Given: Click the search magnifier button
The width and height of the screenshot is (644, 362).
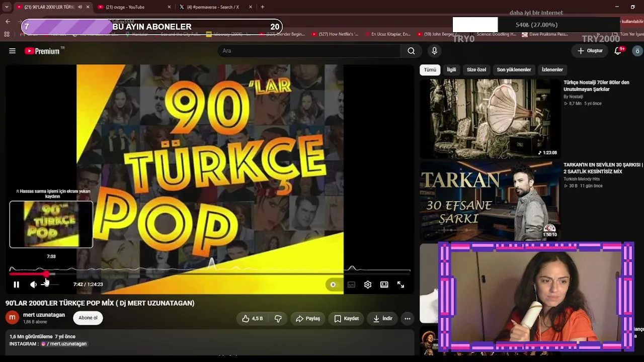Looking at the screenshot, I should coord(411,51).
